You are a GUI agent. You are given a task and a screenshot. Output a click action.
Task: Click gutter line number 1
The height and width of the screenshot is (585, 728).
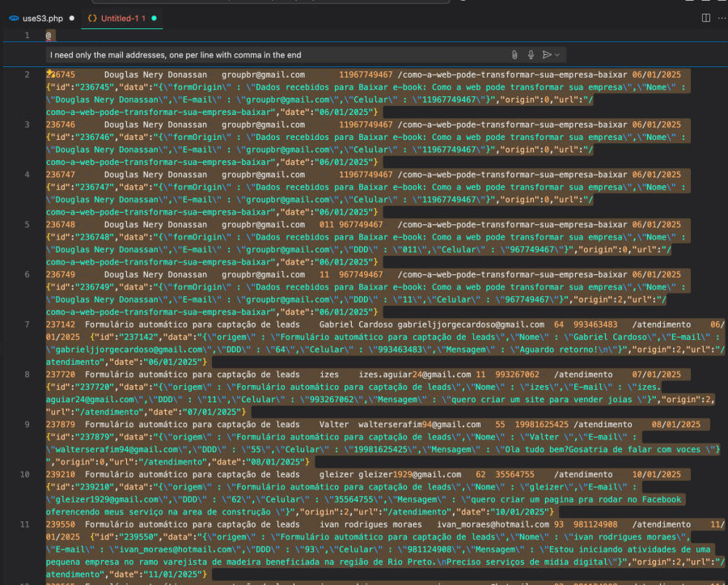click(x=27, y=36)
